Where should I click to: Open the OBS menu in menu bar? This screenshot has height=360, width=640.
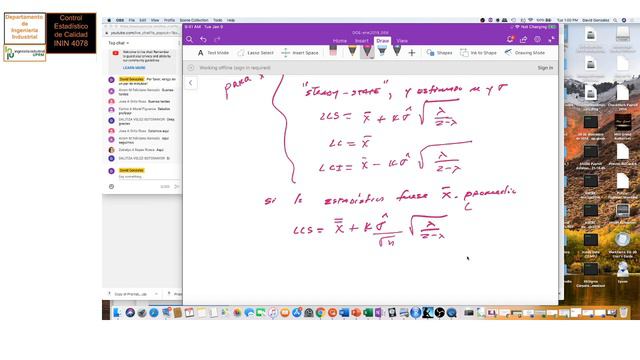click(120, 20)
